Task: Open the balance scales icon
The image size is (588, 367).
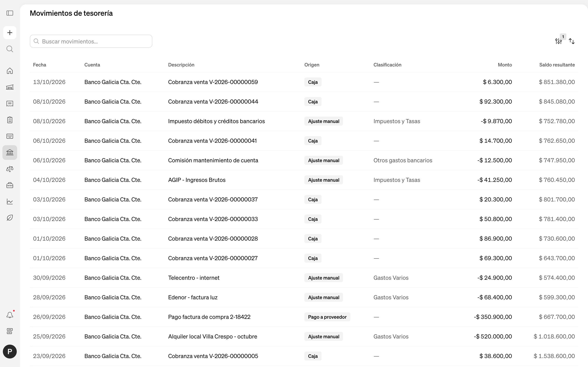Action: 10,169
